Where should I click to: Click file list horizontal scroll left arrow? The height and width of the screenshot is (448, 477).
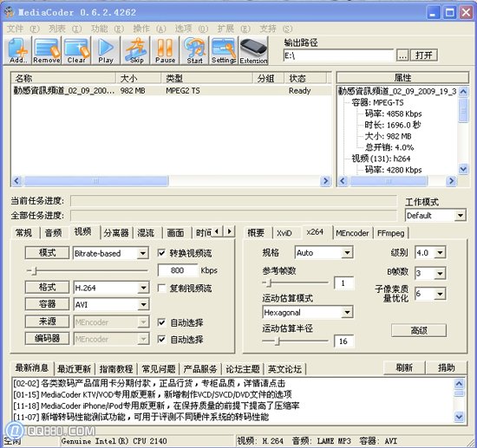[x=16, y=181]
